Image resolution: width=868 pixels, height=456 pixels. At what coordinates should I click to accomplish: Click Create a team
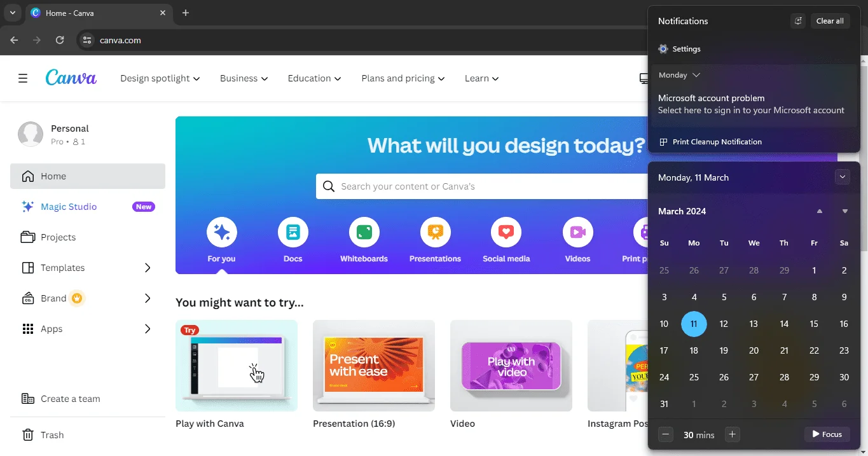(88, 399)
